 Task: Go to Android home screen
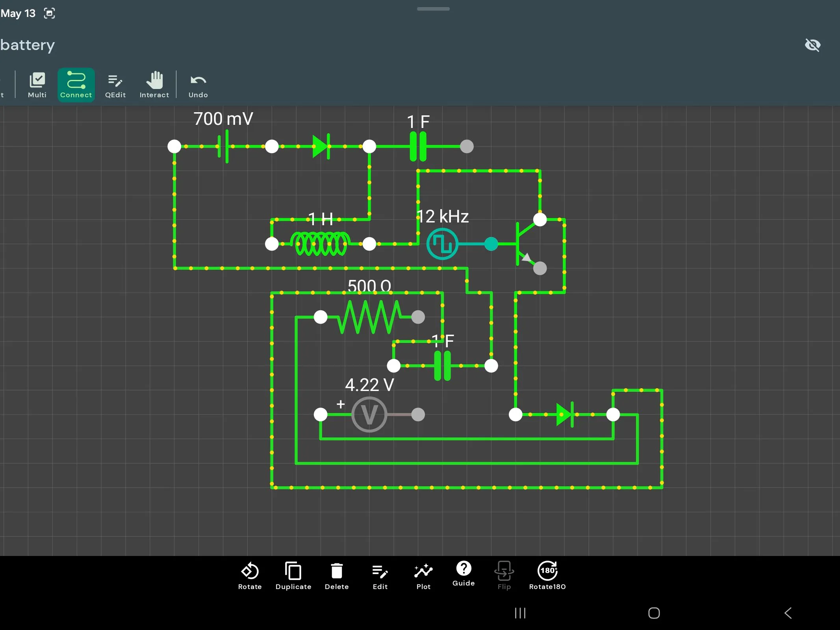pyautogui.click(x=654, y=613)
